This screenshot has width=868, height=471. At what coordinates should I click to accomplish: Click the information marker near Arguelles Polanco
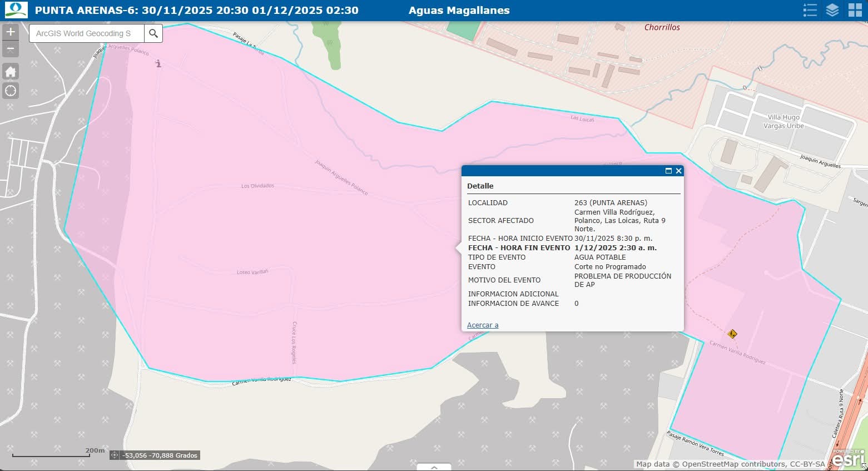pos(158,64)
